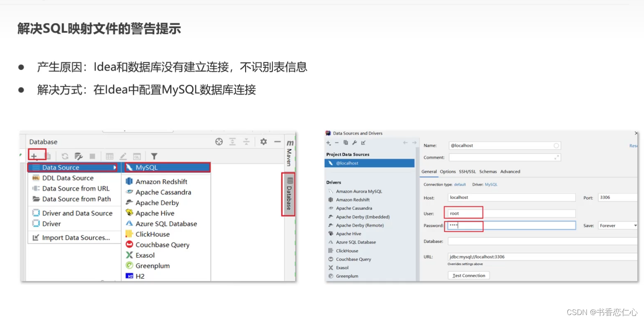Click the MySQL driver link
This screenshot has width=644, height=320.
click(x=491, y=185)
